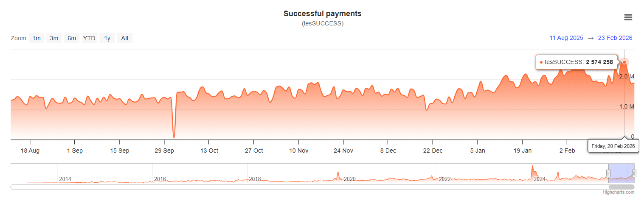Show All data range
The height and width of the screenshot is (198, 644).
click(124, 38)
